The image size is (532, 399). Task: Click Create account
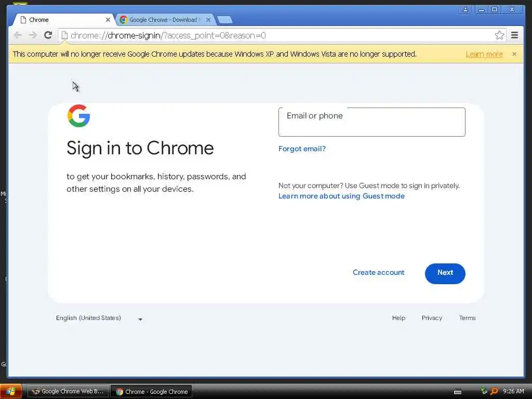coord(378,272)
